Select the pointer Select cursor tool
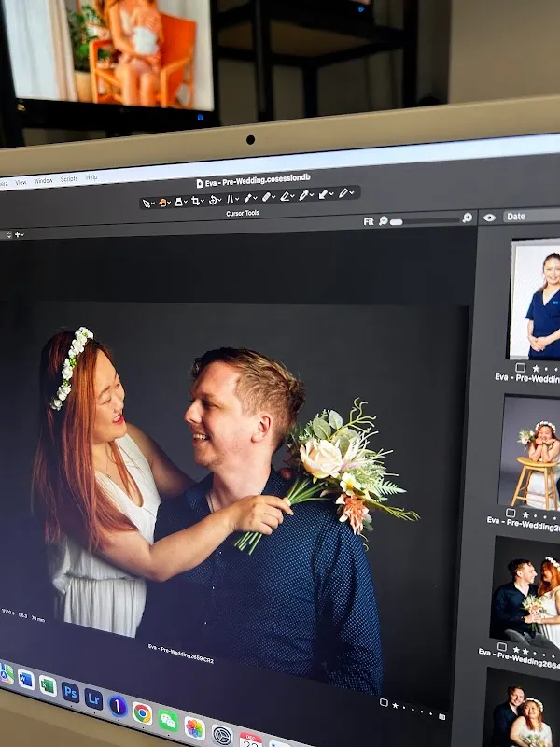Viewport: 560px width, 747px height. pyautogui.click(x=147, y=204)
